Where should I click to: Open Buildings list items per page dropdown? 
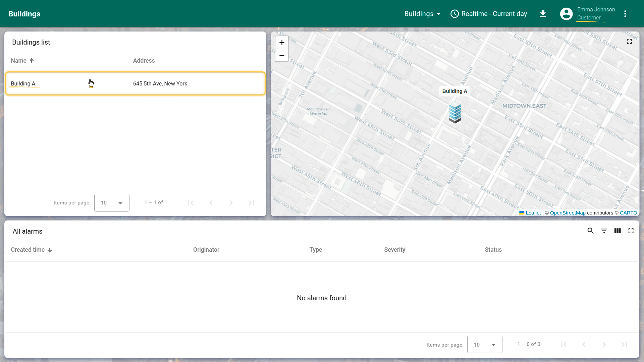(x=112, y=203)
